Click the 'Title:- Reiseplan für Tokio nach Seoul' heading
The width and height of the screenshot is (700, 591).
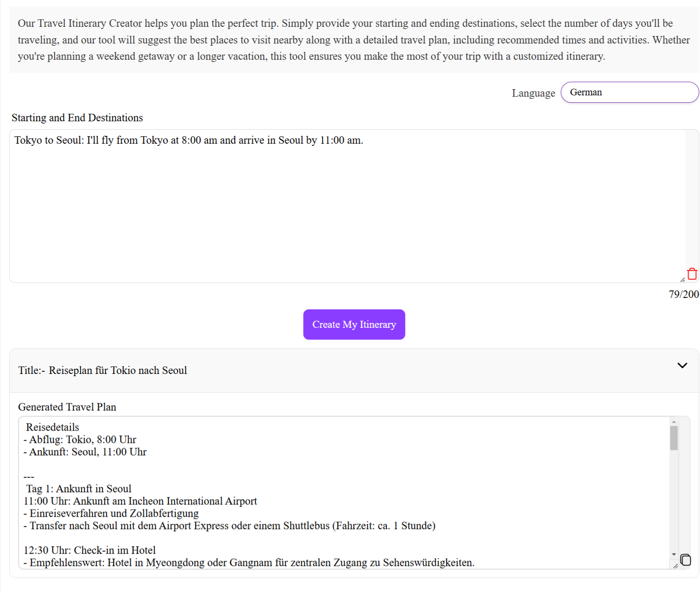tap(102, 370)
